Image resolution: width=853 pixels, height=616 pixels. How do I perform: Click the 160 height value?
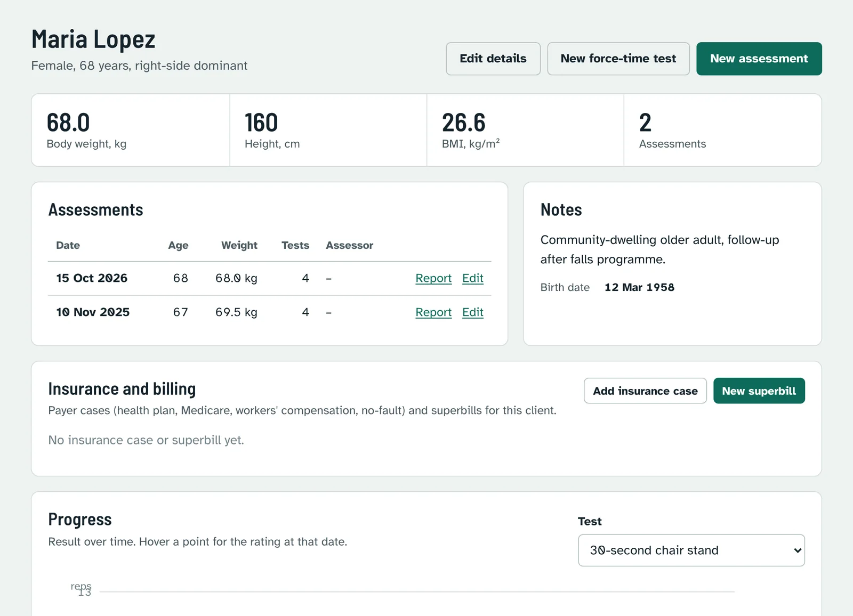click(261, 123)
